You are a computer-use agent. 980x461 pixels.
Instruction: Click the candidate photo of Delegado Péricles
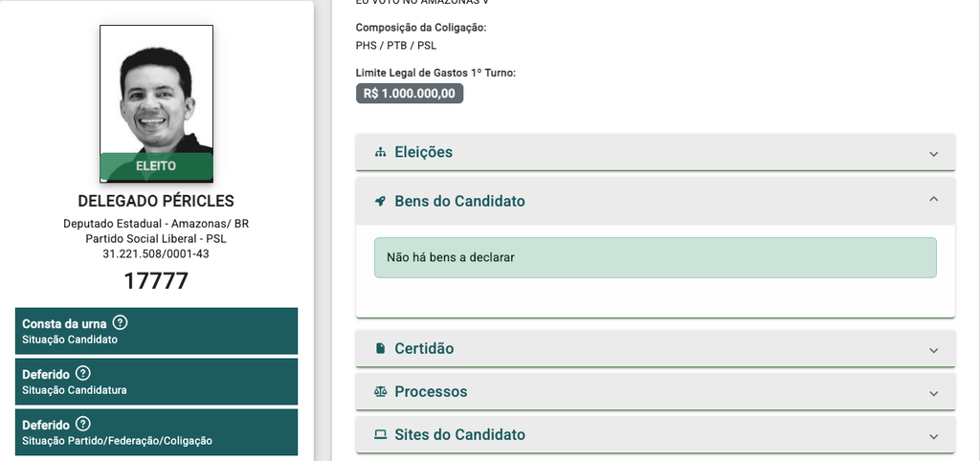156,103
